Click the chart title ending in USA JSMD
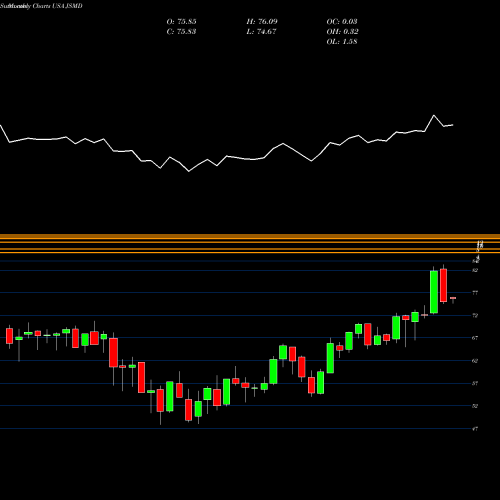The image size is (500, 500). tap(41, 6)
